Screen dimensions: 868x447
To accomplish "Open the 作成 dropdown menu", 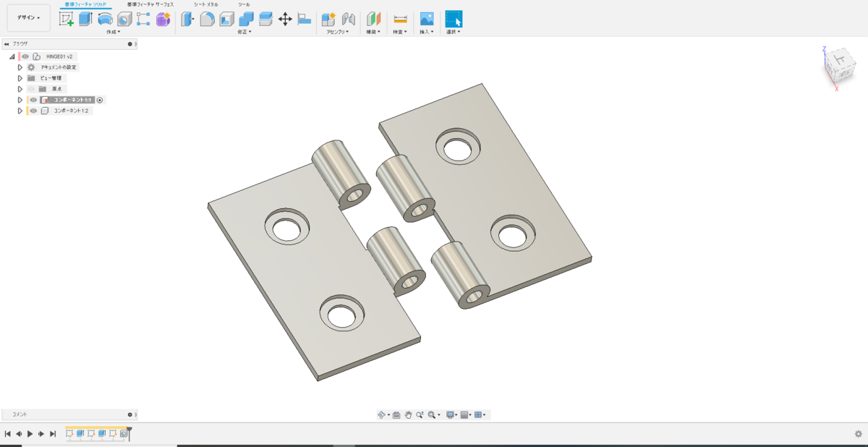I will pos(114,32).
